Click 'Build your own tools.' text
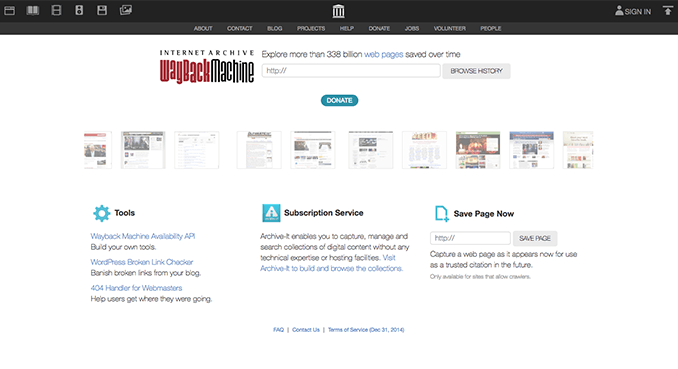Viewport: 678px width, 369px height. (x=123, y=247)
